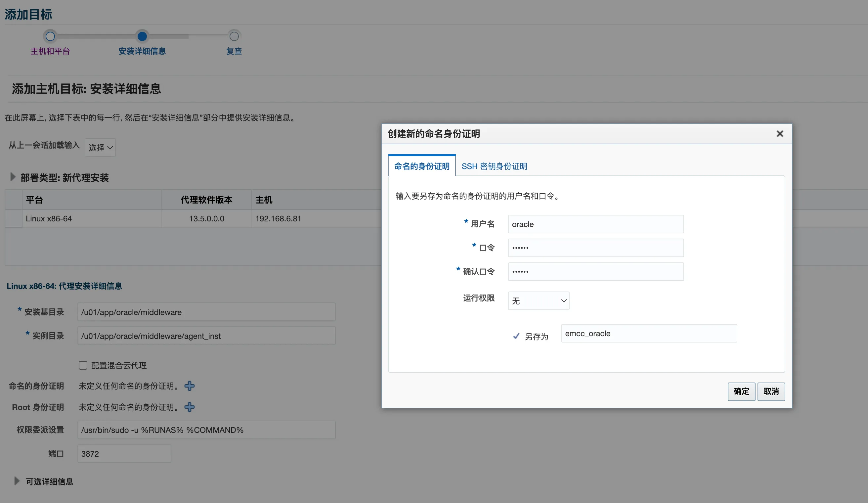Close the 创建新的命名身份证明 dialog
The image size is (868, 503).
pos(780,134)
